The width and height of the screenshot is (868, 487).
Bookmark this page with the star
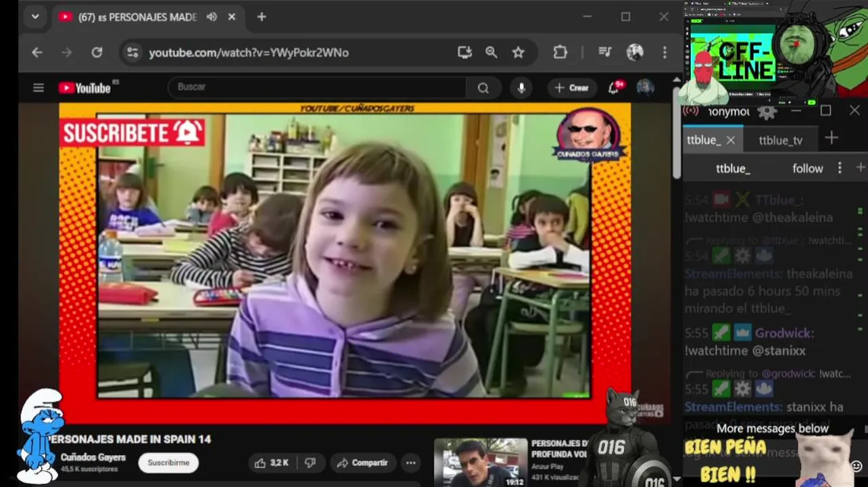coord(518,52)
